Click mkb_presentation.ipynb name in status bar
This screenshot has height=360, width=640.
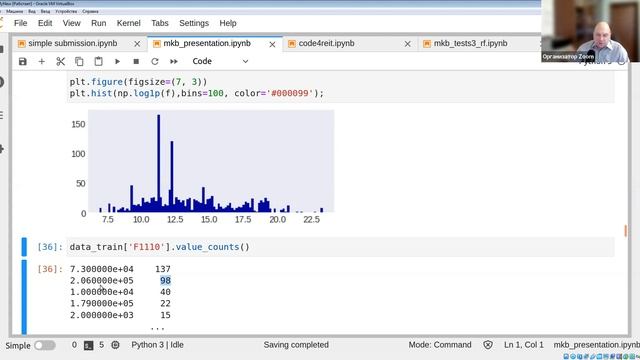tap(596, 345)
